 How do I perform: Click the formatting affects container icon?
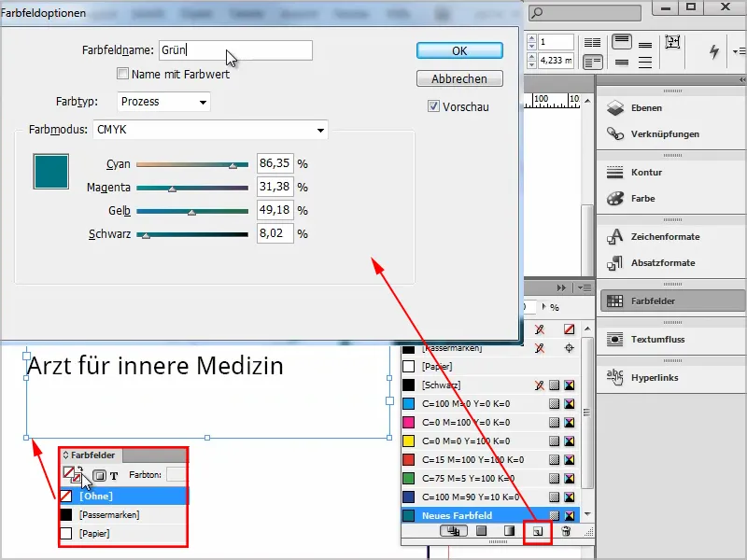pos(99,475)
